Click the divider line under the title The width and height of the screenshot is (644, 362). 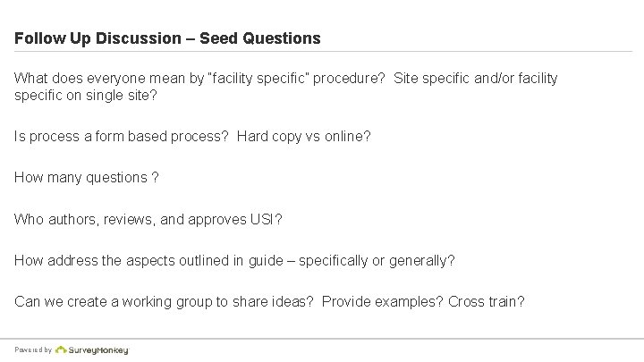point(322,51)
